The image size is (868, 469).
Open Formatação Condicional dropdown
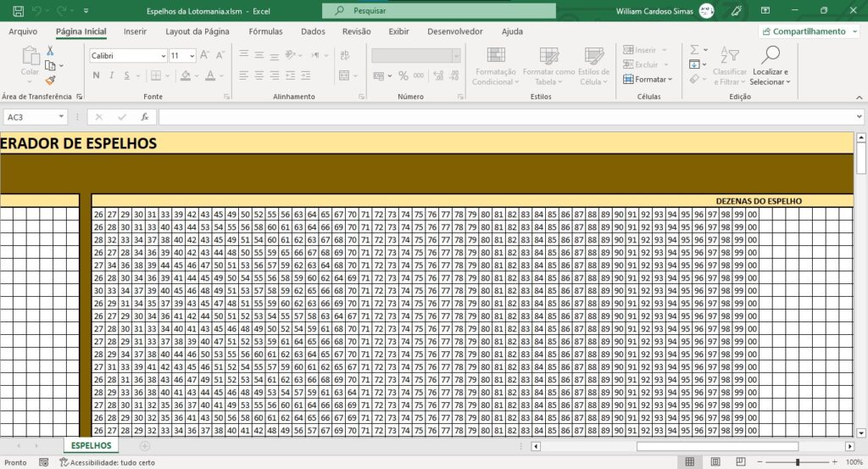coord(495,65)
